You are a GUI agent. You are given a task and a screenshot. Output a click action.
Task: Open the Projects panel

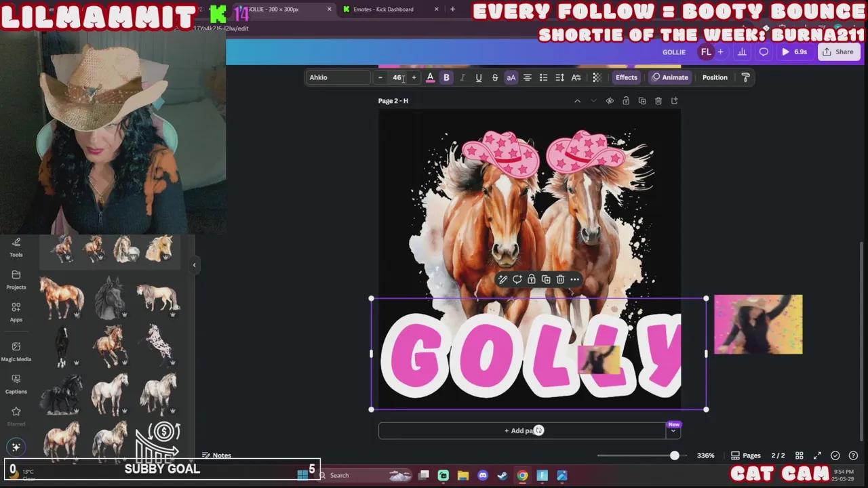coord(16,280)
